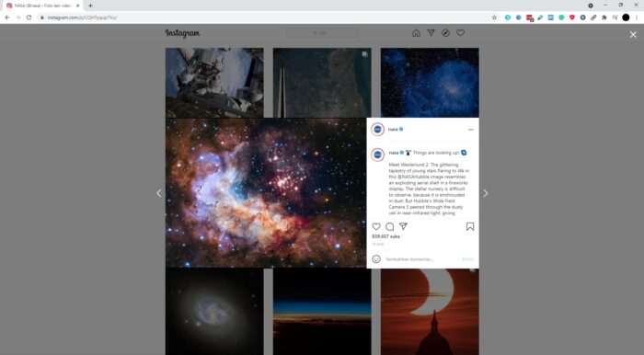Open the three-dot post options menu

(471, 130)
